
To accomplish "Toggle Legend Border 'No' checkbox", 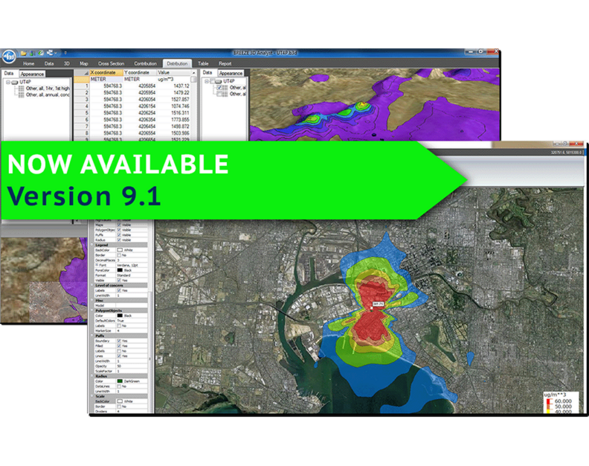I will (119, 255).
